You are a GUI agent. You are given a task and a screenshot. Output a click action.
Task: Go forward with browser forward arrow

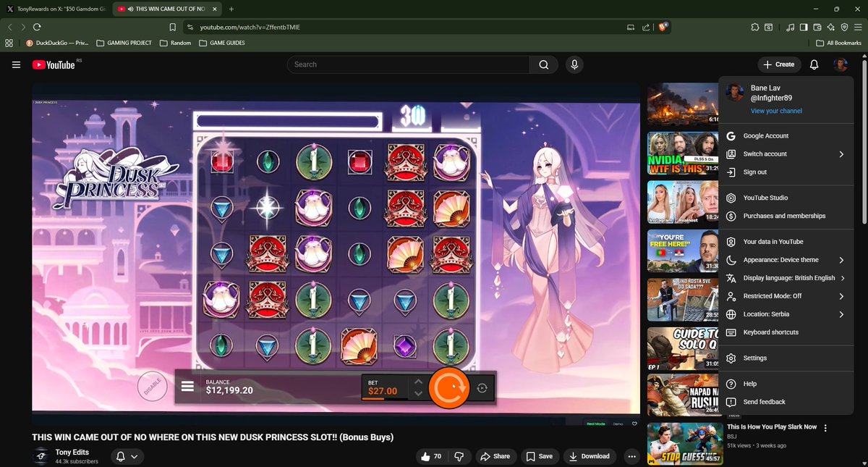pyautogui.click(x=23, y=27)
